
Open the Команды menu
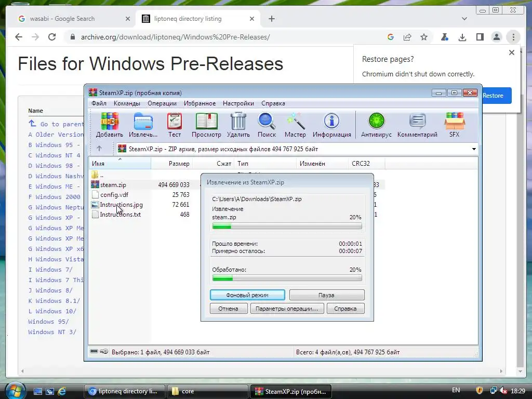(127, 103)
